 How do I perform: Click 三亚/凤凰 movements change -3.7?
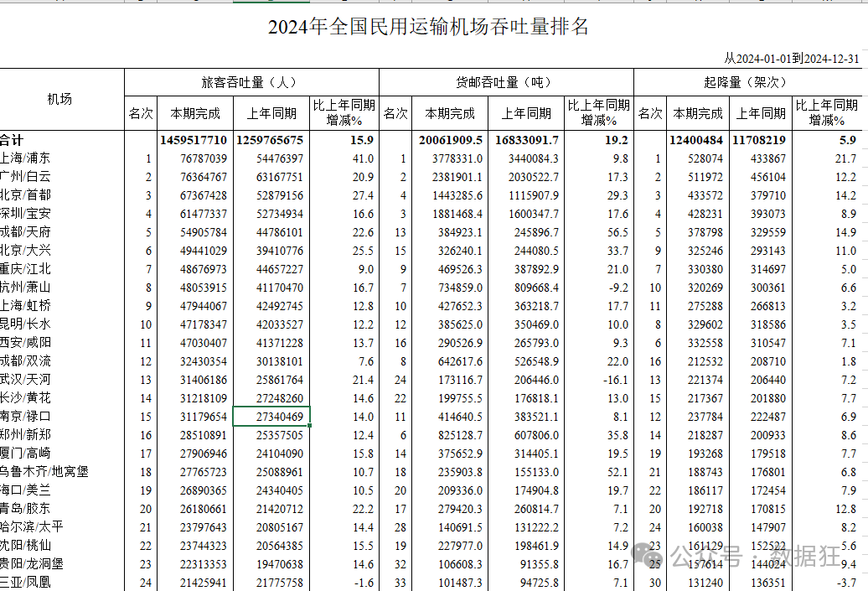point(846,583)
